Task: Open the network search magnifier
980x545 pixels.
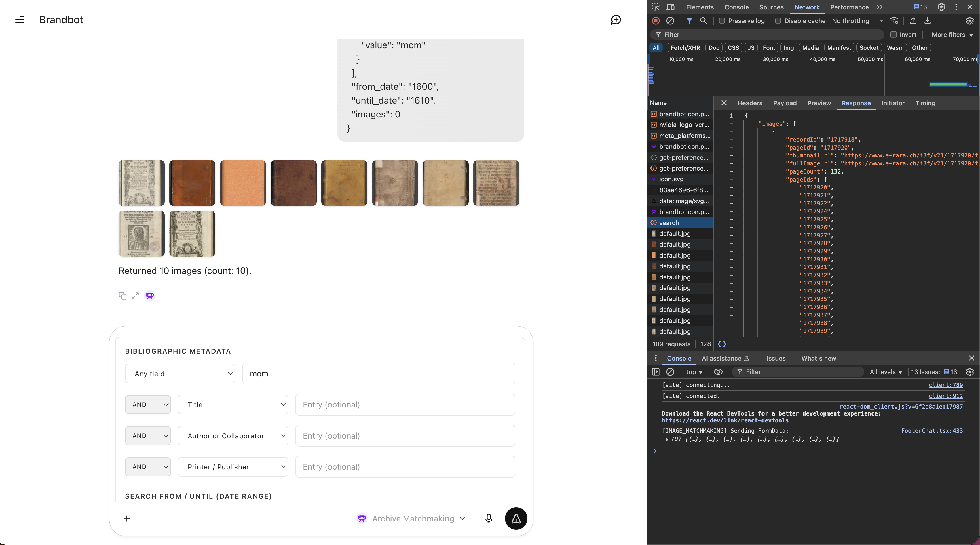Action: [703, 21]
